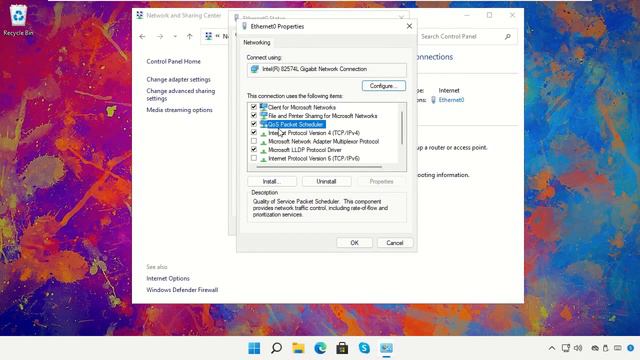Click Control Panel taskbar icon
Viewport: 640px width, 360px height.
(386, 348)
